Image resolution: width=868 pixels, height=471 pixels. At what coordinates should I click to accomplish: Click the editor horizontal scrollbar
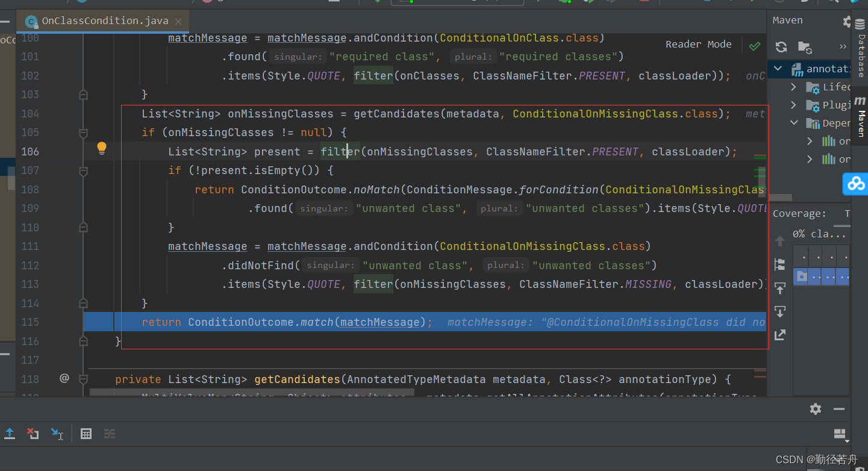click(252, 392)
